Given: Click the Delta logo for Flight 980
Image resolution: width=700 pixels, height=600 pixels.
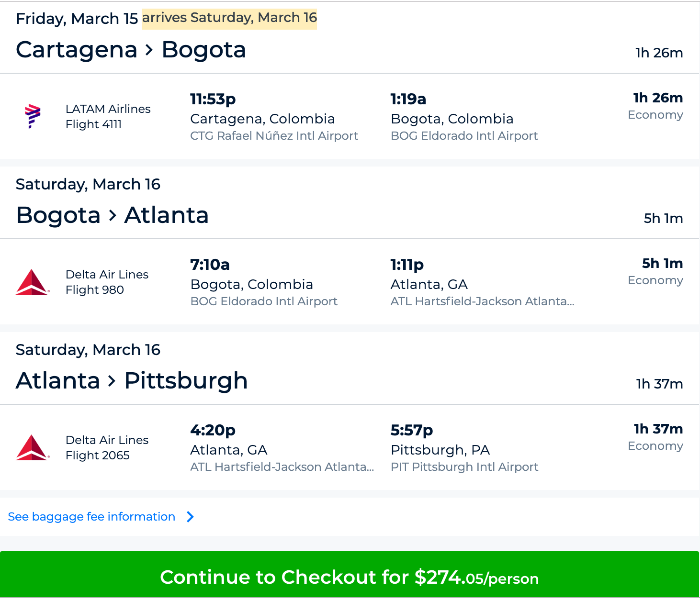Looking at the screenshot, I should pos(32,282).
